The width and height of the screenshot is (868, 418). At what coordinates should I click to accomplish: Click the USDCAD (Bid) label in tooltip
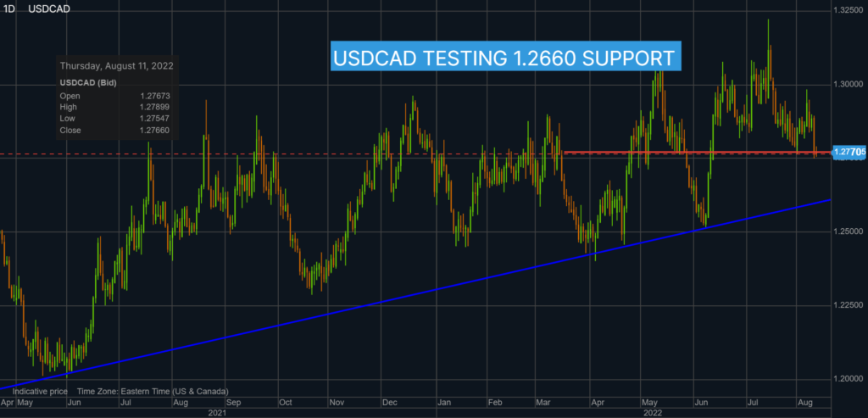(89, 82)
